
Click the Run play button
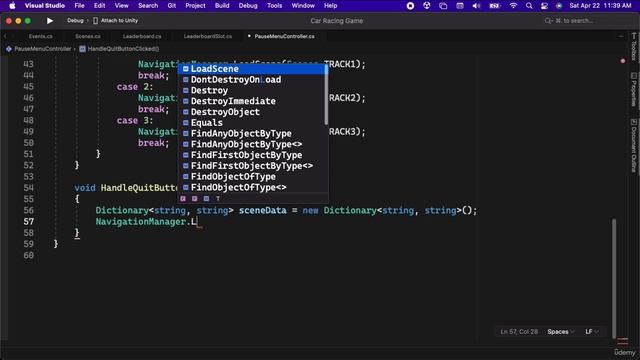click(50, 20)
